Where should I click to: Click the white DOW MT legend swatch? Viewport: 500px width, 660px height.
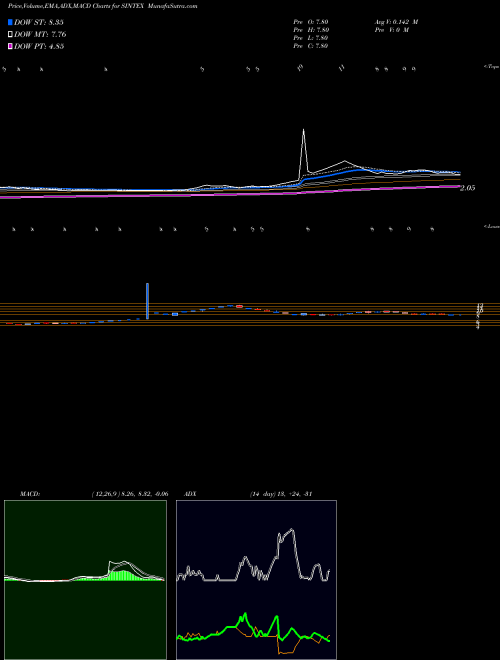[10, 35]
